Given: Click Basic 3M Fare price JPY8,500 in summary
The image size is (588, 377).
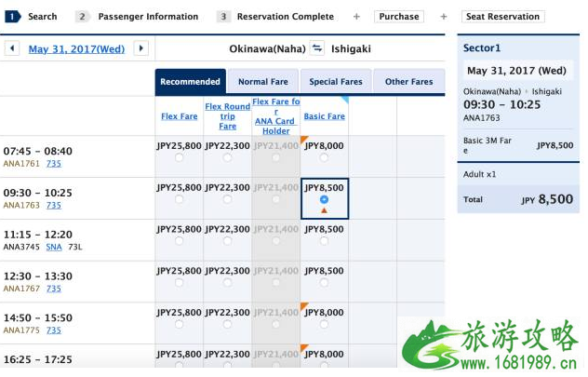Looking at the screenshot, I should coord(555,145).
